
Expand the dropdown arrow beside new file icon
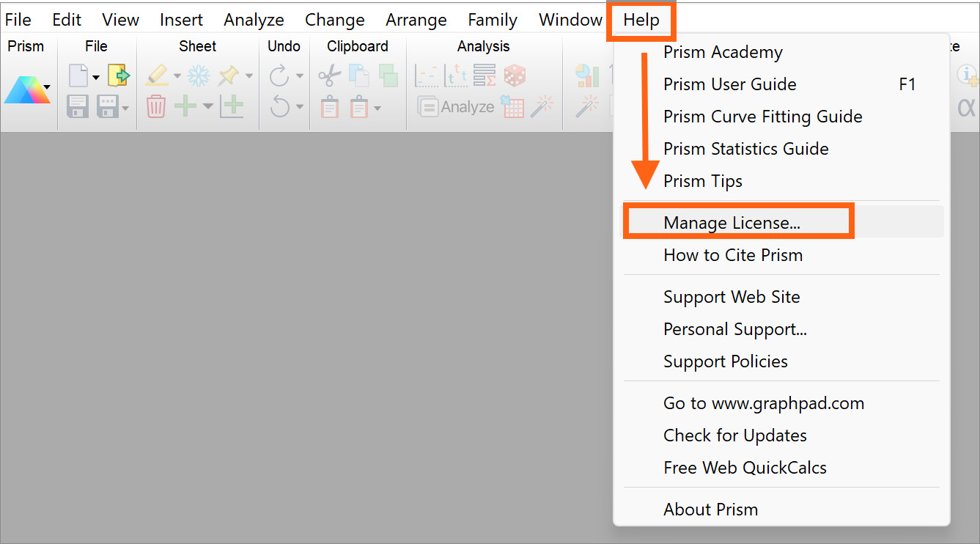click(x=96, y=76)
